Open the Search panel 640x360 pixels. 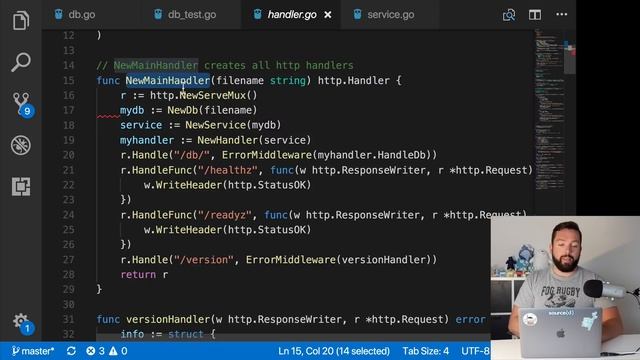[x=21, y=62]
